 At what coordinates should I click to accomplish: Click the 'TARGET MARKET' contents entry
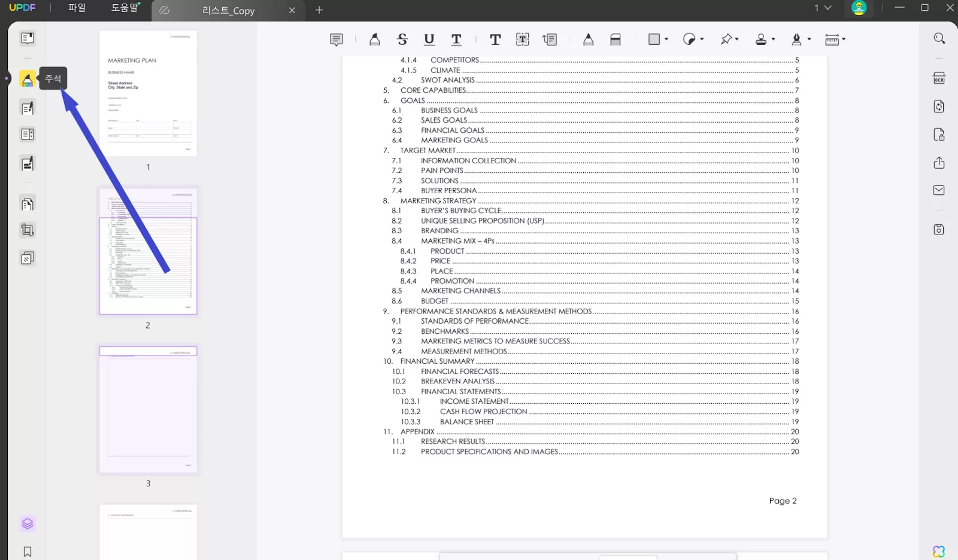tap(428, 151)
